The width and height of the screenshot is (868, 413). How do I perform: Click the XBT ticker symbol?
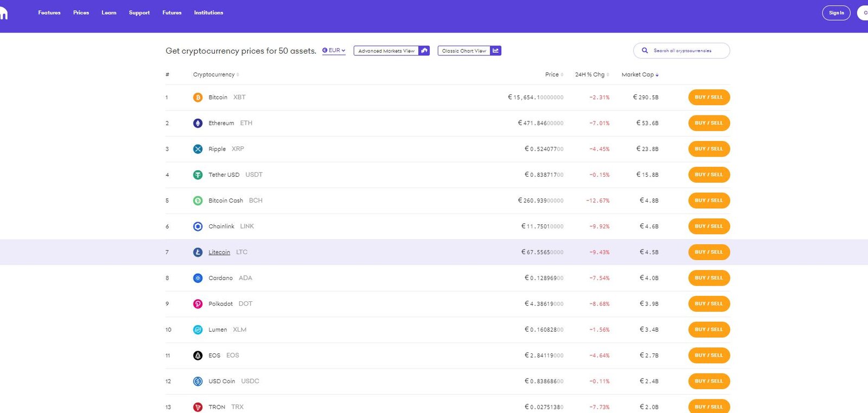click(239, 98)
